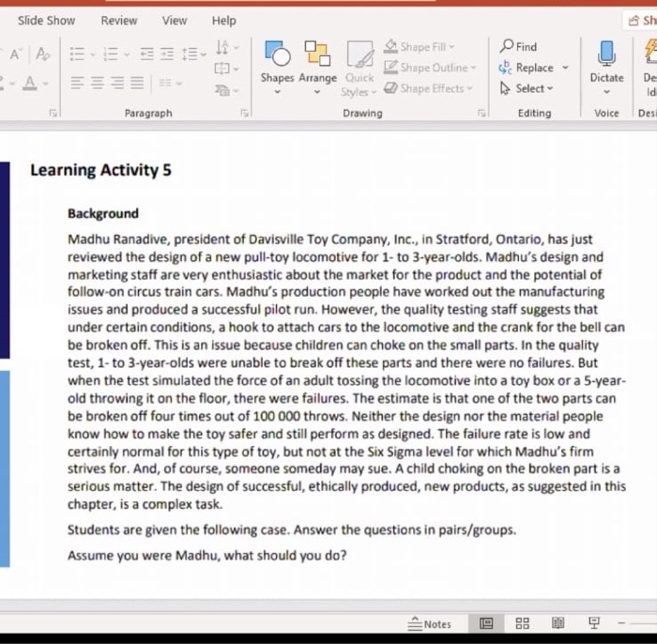Click the Font Color letter A icon
Image resolution: width=657 pixels, height=644 pixels.
tap(29, 83)
